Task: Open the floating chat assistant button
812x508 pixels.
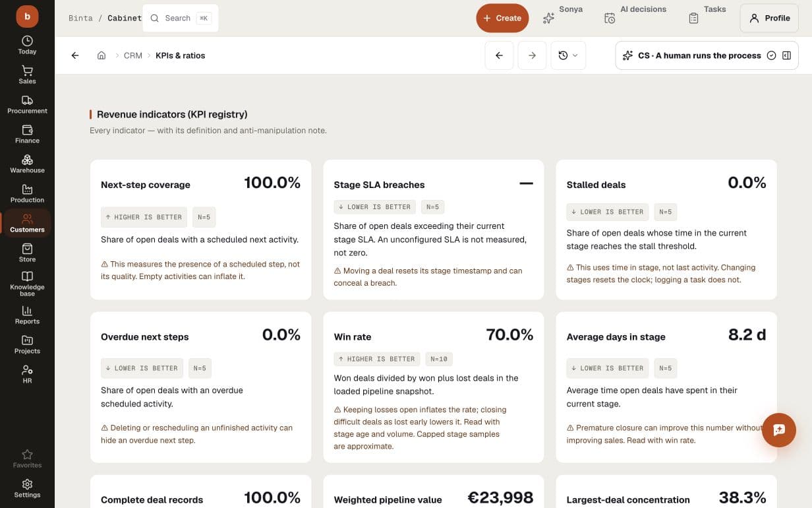Action: point(779,430)
